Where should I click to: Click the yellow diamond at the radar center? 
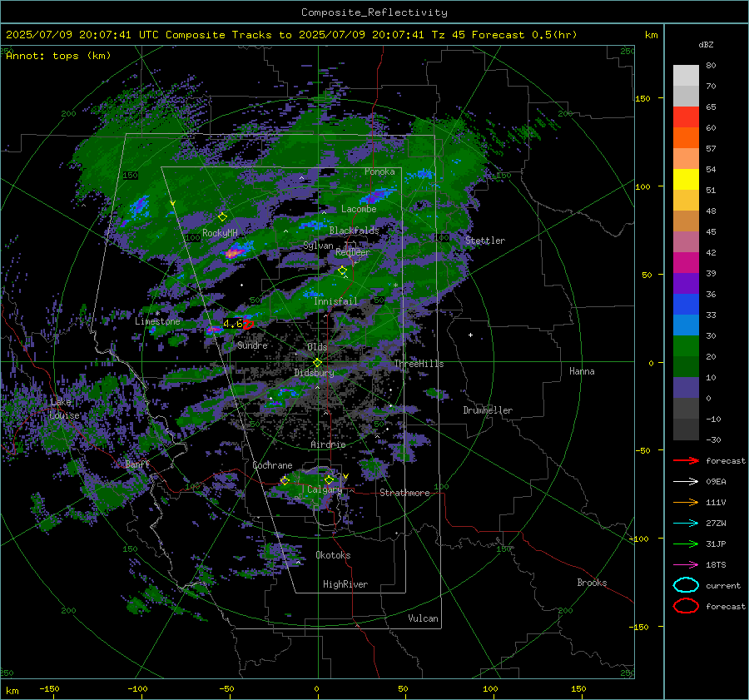click(x=317, y=363)
